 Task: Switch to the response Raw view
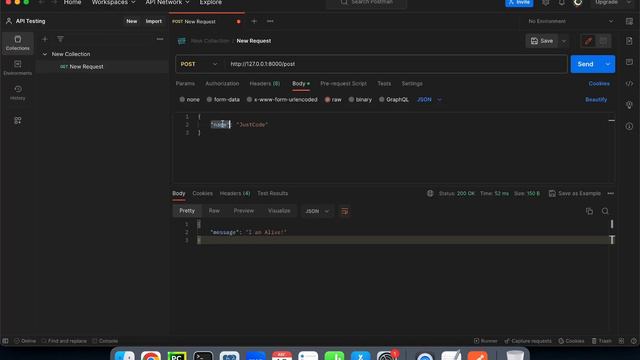(214, 211)
